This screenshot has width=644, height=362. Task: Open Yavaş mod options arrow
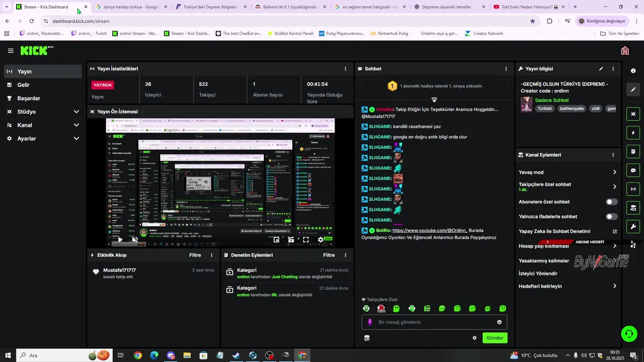click(x=614, y=172)
